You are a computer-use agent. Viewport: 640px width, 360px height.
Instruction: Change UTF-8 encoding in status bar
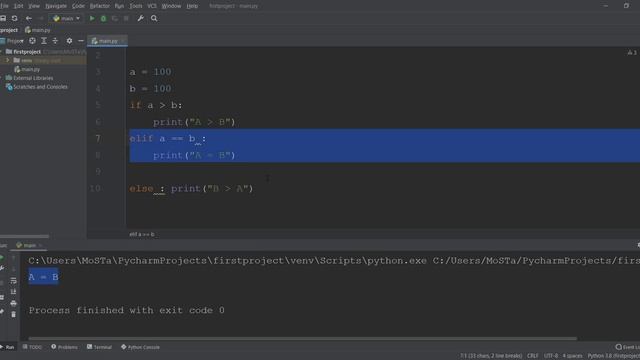click(x=551, y=356)
